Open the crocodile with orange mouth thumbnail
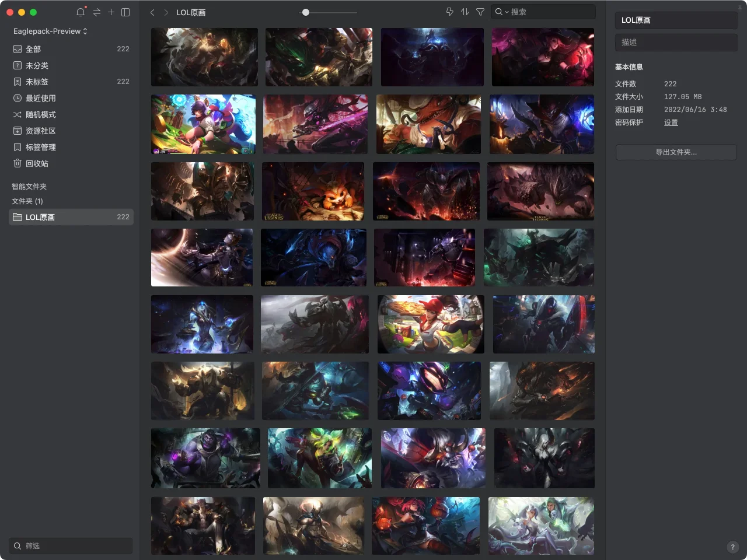Viewport: 747px width, 560px height. click(x=429, y=124)
